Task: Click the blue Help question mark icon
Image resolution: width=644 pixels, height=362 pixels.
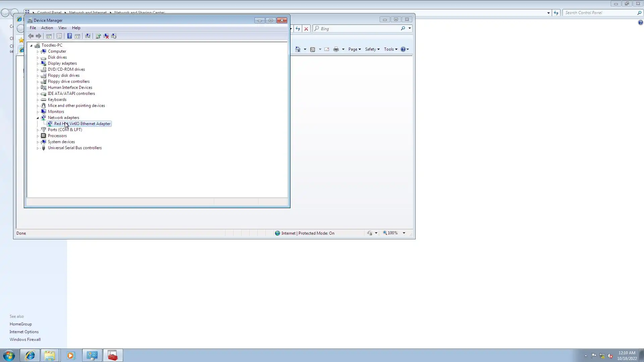Action: click(x=69, y=36)
